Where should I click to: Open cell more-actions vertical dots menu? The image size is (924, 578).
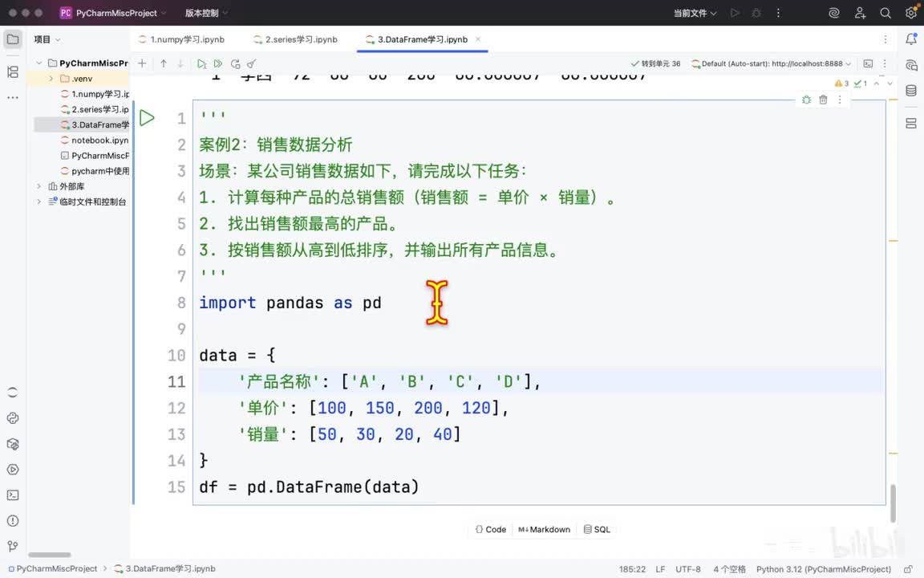(840, 100)
